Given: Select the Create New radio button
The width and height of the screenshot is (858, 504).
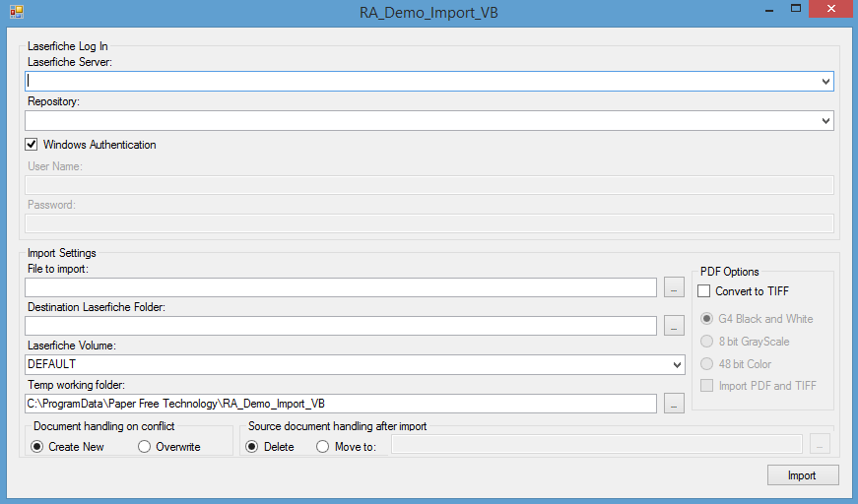Looking at the screenshot, I should [x=36, y=447].
